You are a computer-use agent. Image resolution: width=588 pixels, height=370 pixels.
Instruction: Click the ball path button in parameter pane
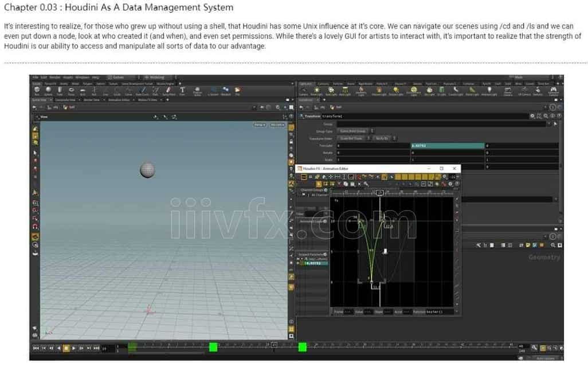pyautogui.click(x=336, y=107)
